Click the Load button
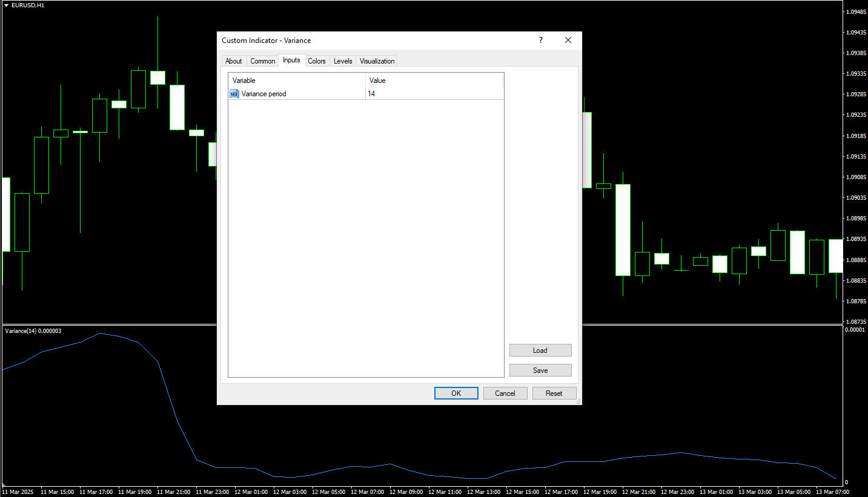Viewport: 868px width, 497px height. 540,351
